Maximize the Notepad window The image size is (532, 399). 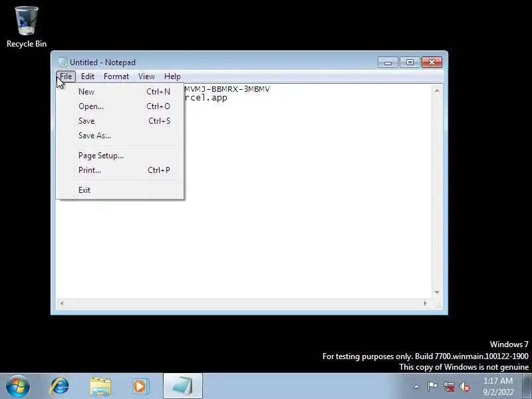410,63
